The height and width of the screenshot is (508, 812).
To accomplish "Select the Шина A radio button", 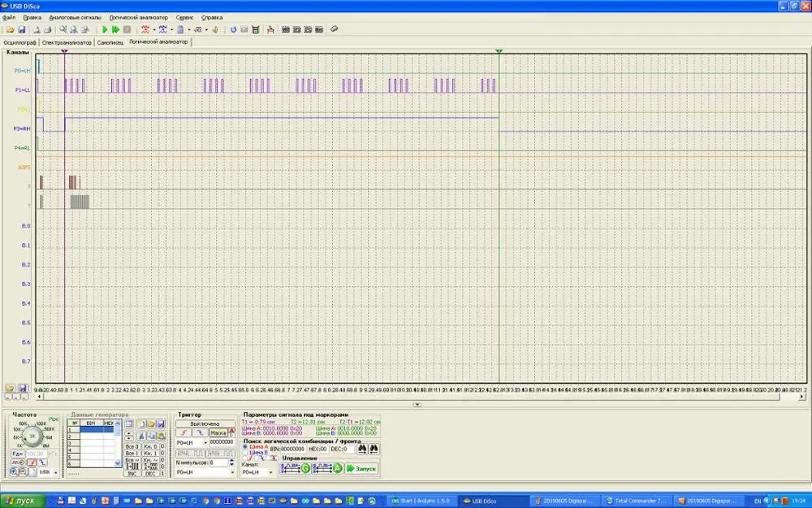I will [246, 446].
